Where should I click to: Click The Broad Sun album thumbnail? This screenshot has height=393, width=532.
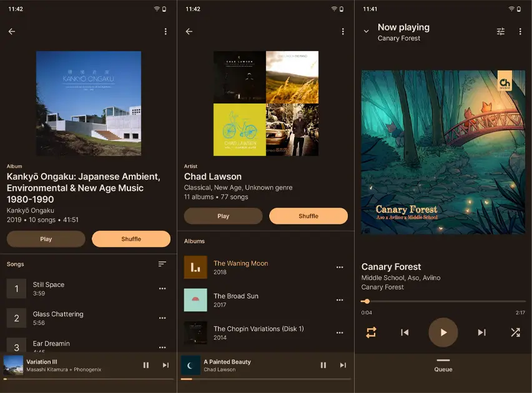coord(195,300)
